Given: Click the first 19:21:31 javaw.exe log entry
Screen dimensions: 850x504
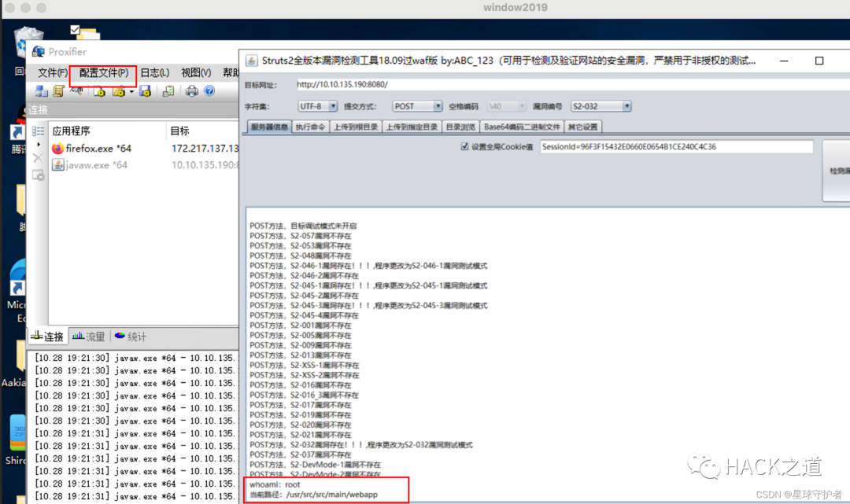Looking at the screenshot, I should pos(137,433).
